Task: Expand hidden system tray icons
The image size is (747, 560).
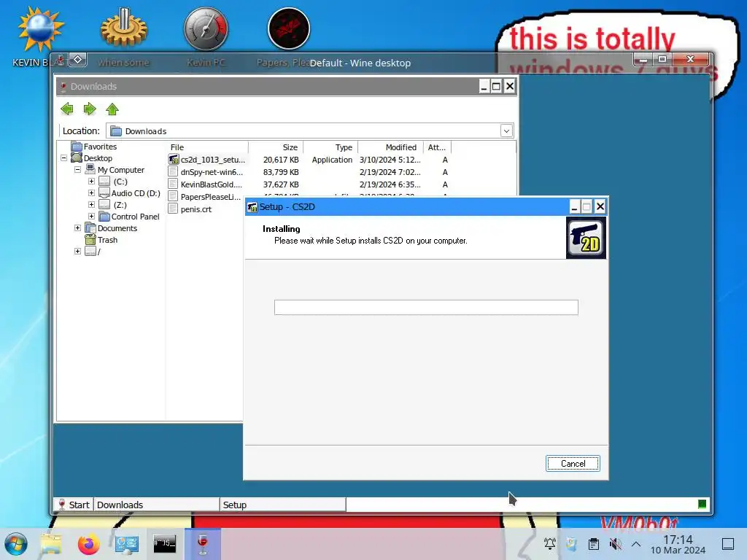Action: 636,544
